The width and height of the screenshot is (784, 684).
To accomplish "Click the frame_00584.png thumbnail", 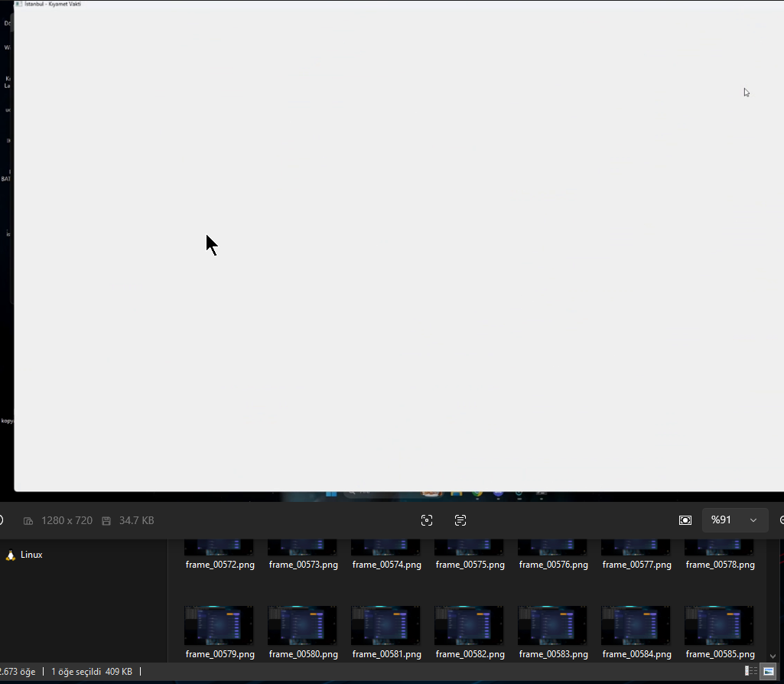I will tap(636, 626).
